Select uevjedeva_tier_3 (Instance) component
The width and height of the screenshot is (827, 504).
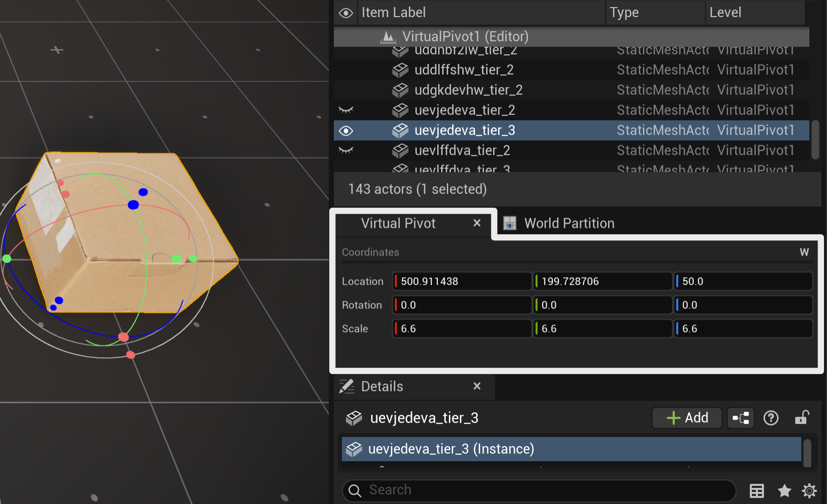tap(571, 449)
